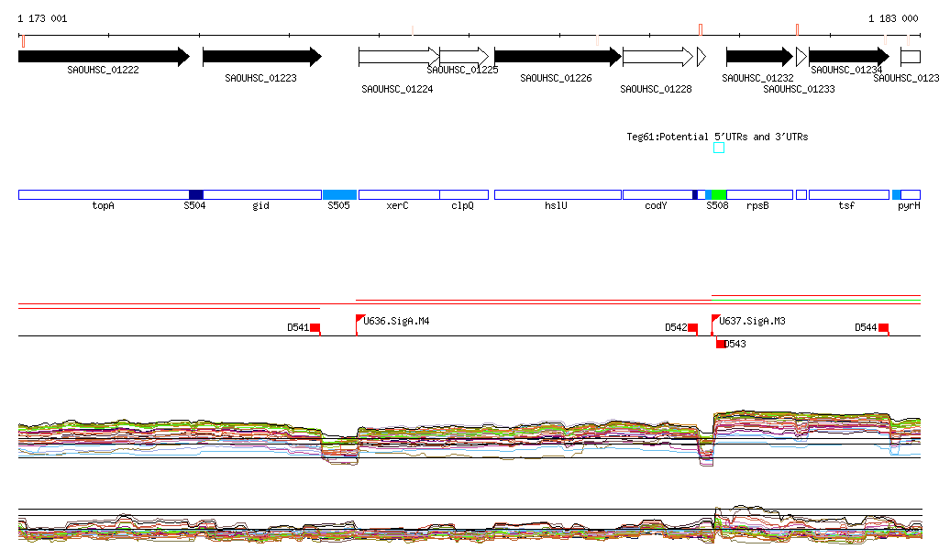
Task: Click the red D542 terminator square
Action: coord(693,327)
